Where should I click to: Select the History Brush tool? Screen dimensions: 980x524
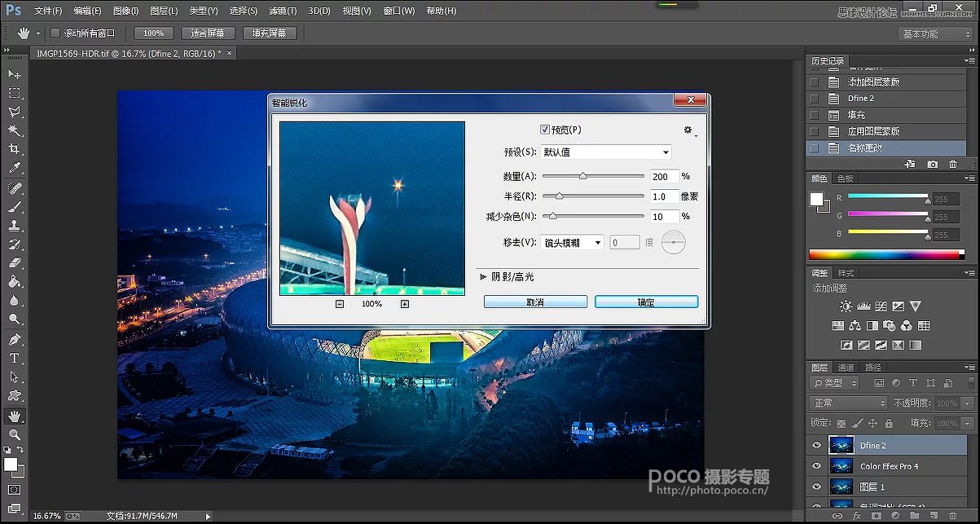click(15, 244)
